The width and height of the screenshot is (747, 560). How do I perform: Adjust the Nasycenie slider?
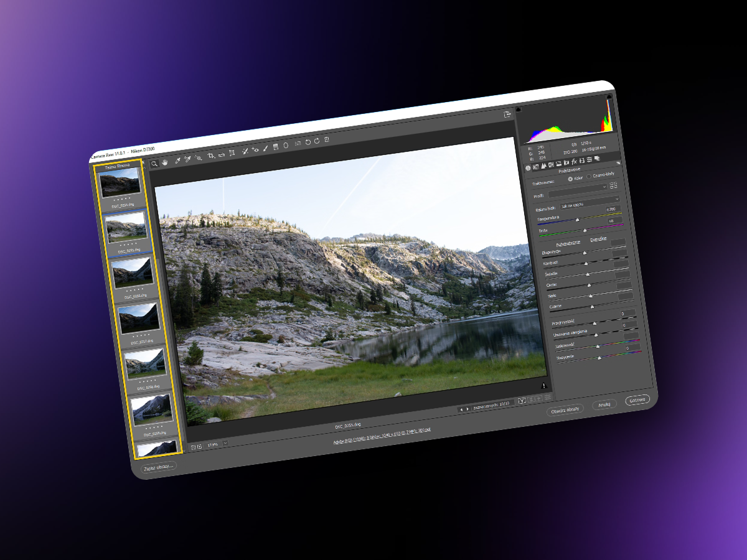599,358
